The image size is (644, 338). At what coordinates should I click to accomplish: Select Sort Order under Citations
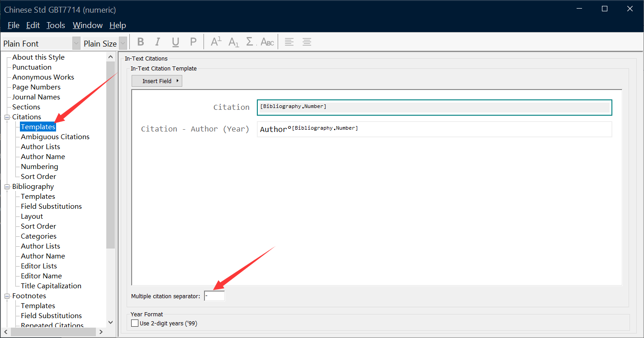coord(38,177)
